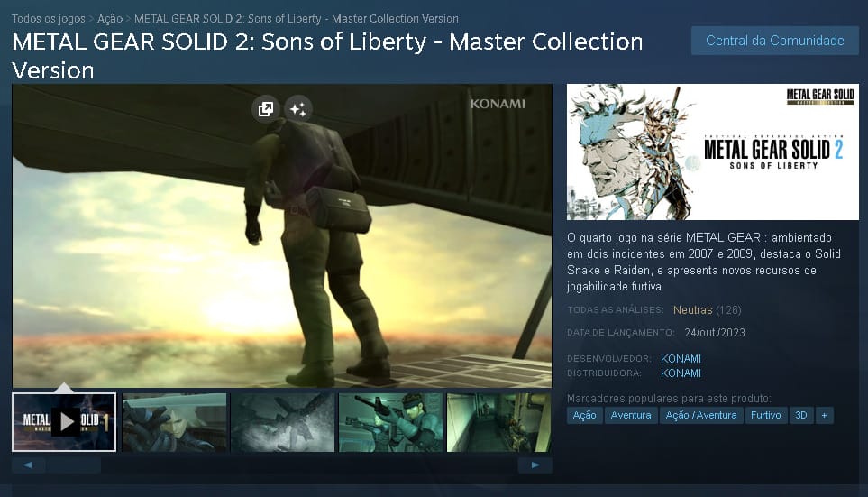
Task: Open the KONAMI distribuidora link
Action: (x=681, y=373)
